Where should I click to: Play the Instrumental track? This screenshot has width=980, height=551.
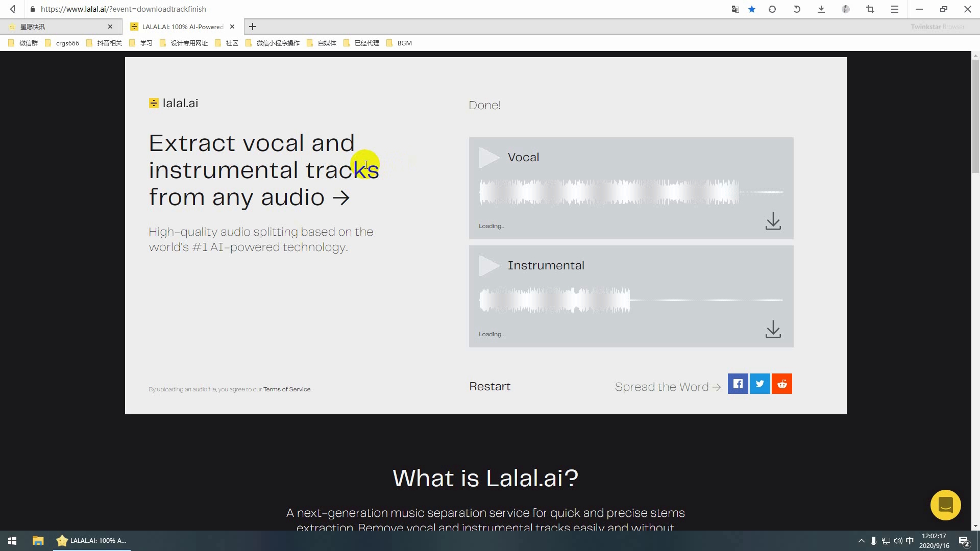(489, 266)
